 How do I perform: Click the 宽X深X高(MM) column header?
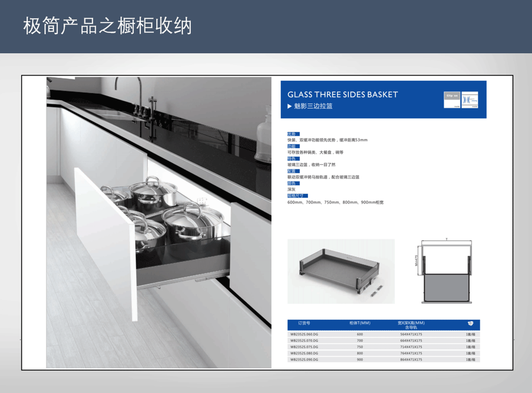pyautogui.click(x=411, y=323)
